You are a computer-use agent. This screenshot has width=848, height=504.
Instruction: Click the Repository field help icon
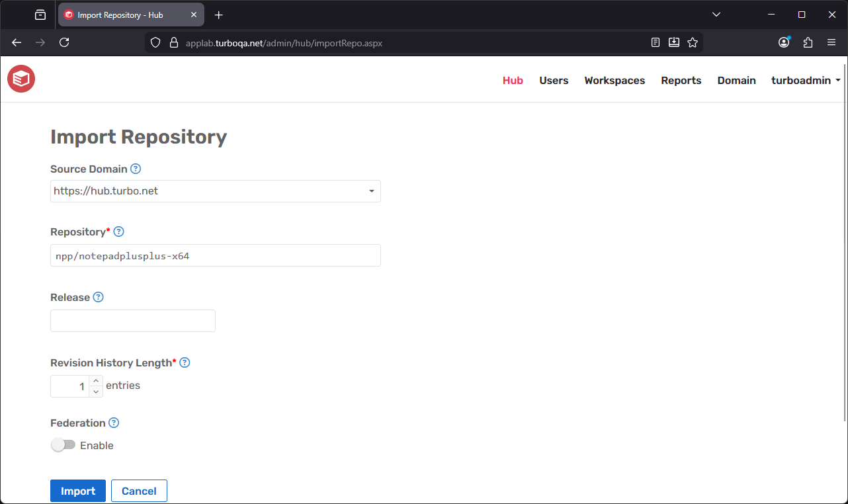click(x=118, y=231)
